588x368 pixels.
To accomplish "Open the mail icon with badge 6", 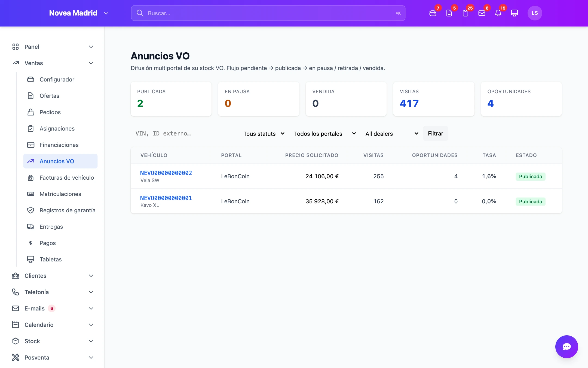I will (482, 13).
